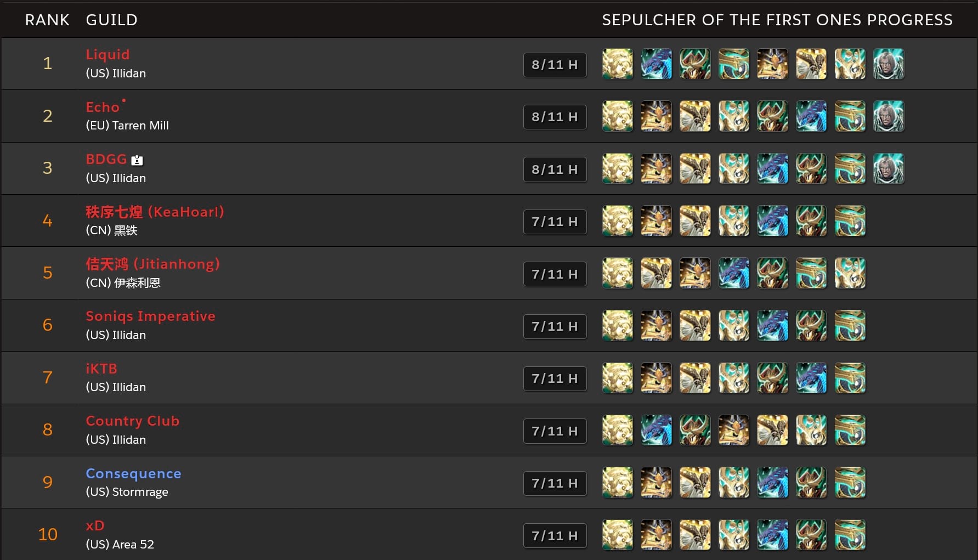Click the RANK column header
Screen dimensions: 978x560
pyautogui.click(x=47, y=20)
